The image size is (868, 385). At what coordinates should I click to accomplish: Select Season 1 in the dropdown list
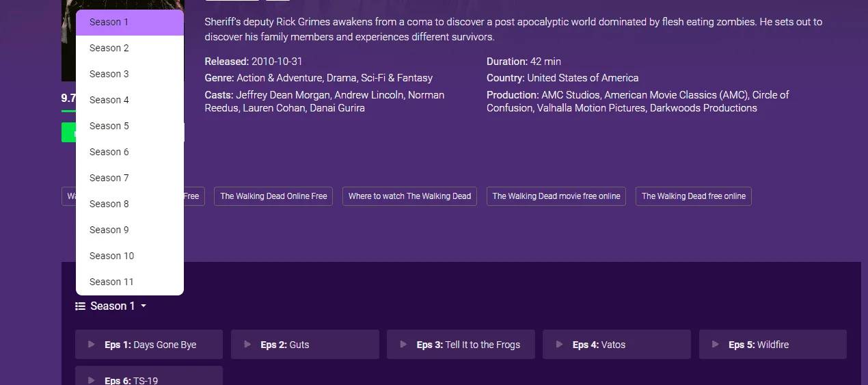(130, 22)
